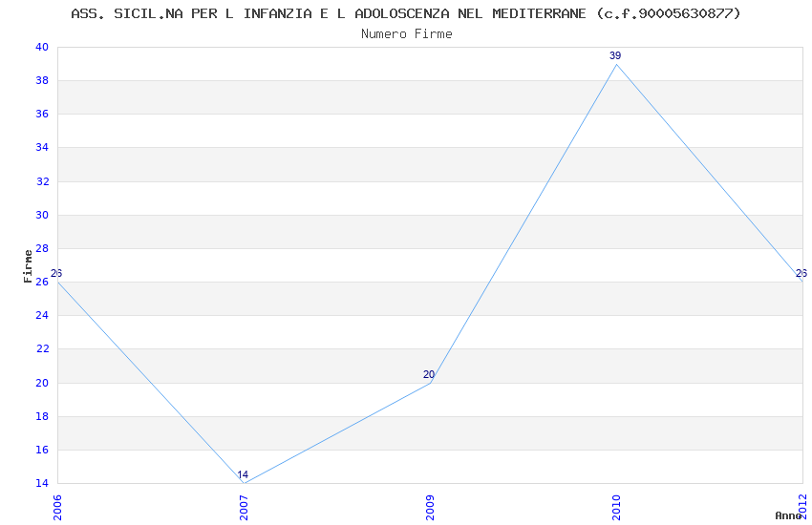Click the y-axis tick value 22

(x=42, y=348)
